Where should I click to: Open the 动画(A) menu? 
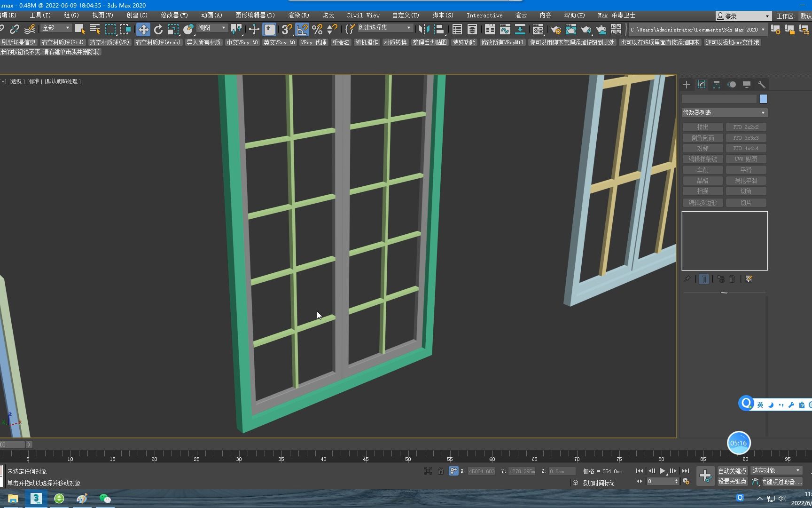211,16
